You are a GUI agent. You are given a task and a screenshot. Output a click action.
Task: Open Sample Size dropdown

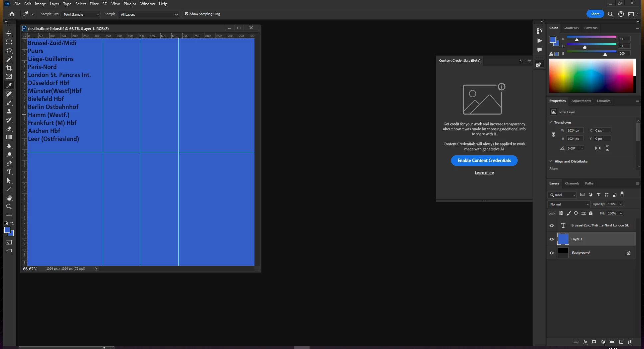(x=80, y=14)
